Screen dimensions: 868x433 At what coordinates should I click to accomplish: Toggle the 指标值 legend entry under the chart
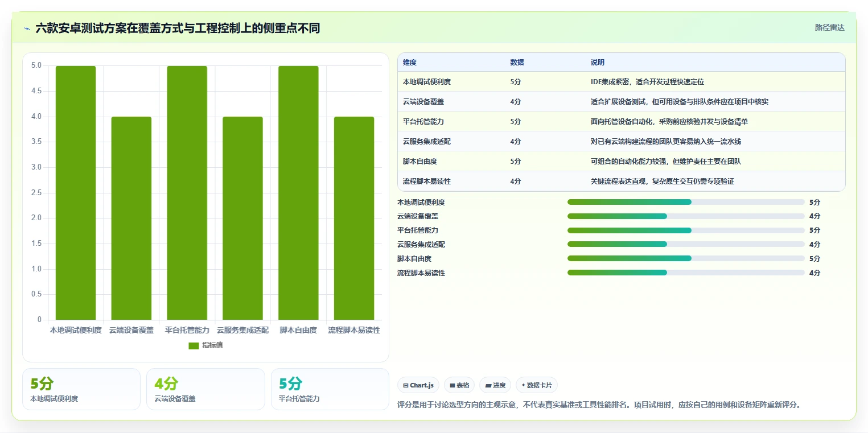point(205,345)
